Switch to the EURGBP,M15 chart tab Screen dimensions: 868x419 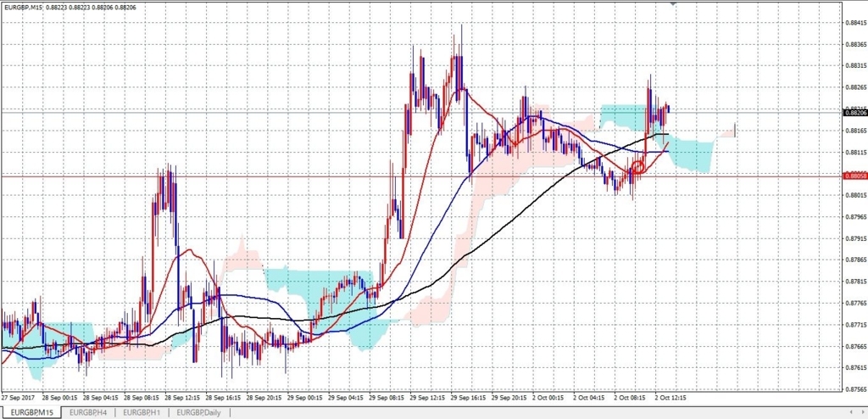click(31, 412)
